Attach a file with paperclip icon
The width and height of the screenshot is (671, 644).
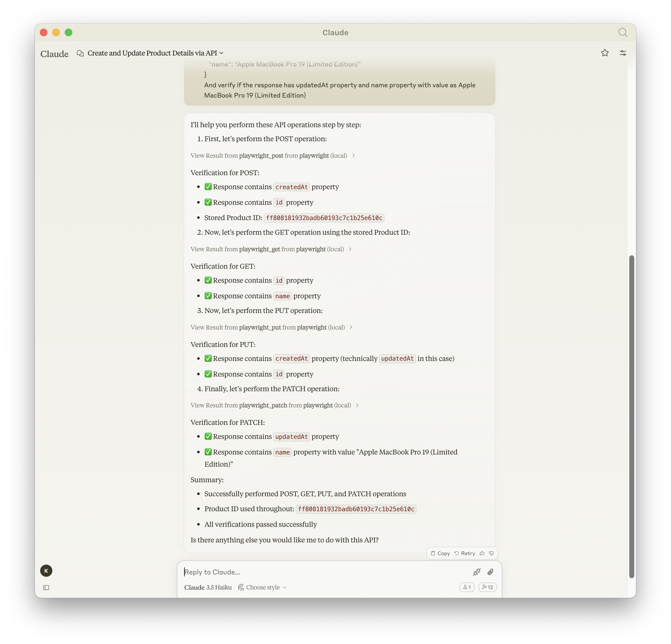tap(490, 572)
